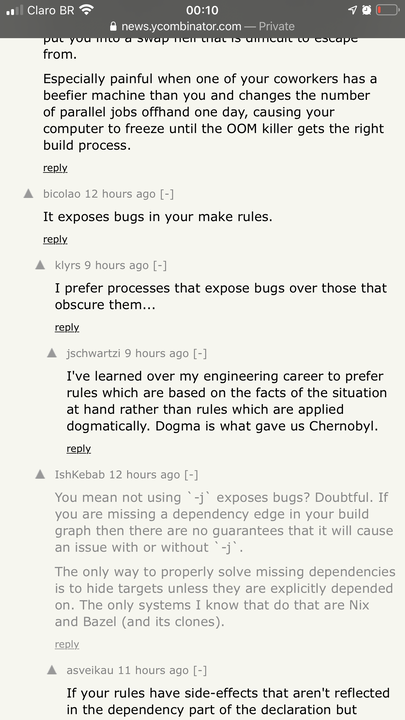The image size is (405, 720).
Task: Collapse klyrs's comment with [-]
Action: (x=160, y=265)
